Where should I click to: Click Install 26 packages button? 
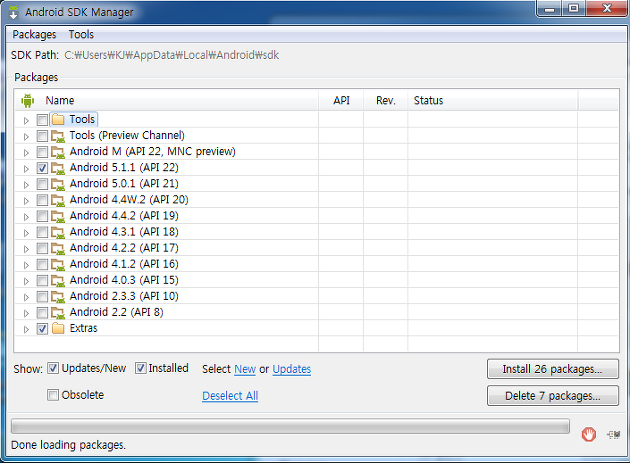(x=553, y=369)
